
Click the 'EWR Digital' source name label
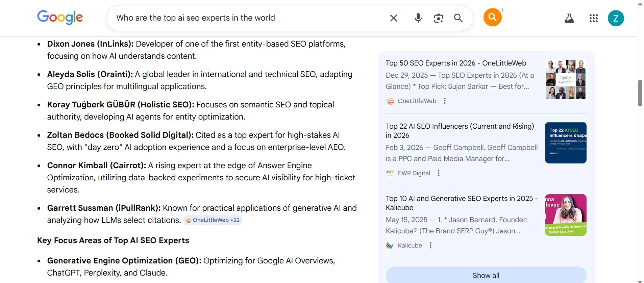click(x=414, y=173)
